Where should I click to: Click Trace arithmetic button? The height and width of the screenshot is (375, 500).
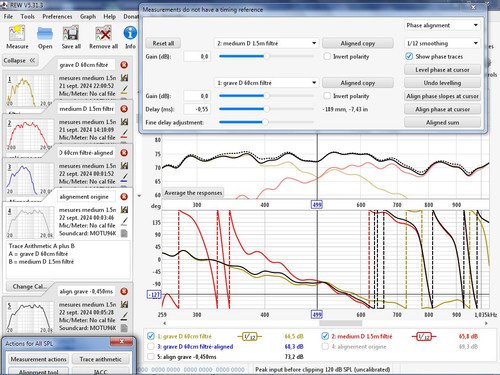coord(100,359)
